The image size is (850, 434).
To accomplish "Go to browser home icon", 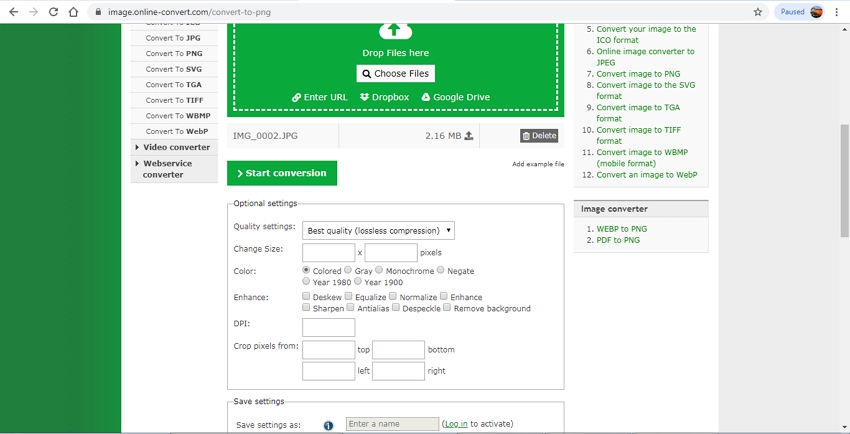I will click(x=74, y=12).
